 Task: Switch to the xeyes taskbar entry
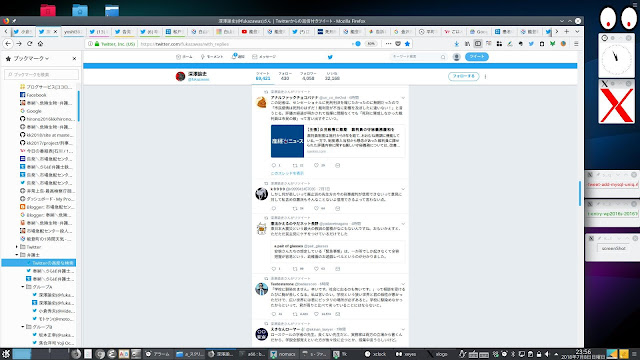click(x=406, y=354)
